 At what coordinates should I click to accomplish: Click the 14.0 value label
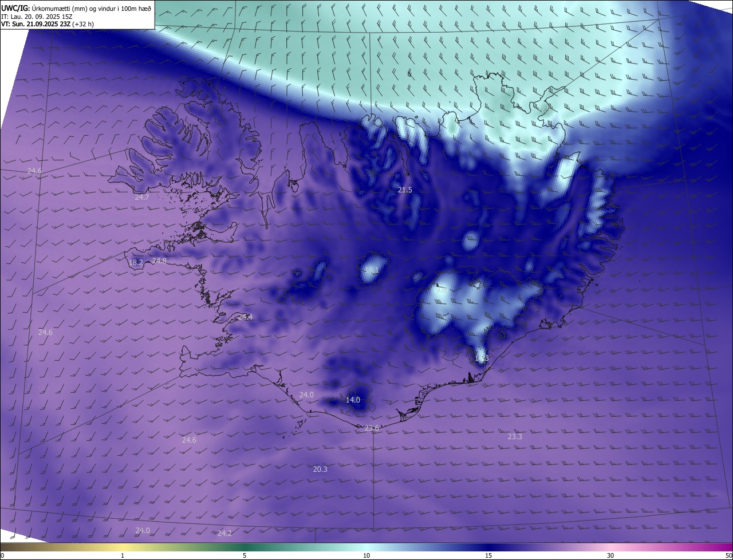point(353,400)
